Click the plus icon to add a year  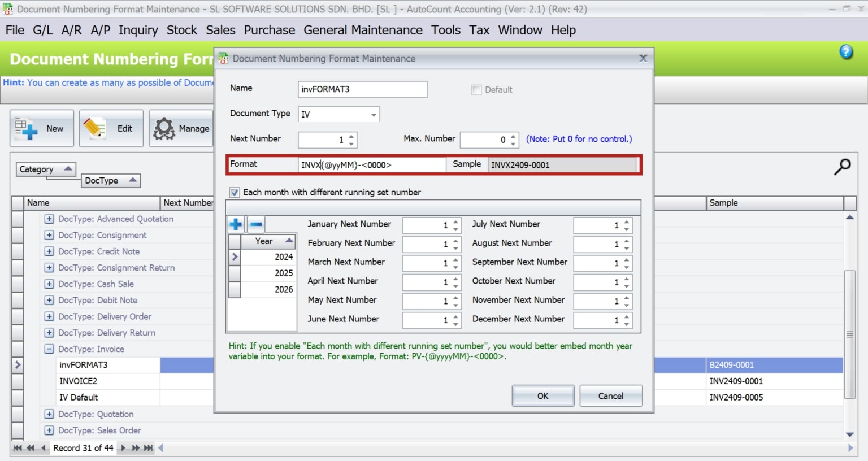[236, 224]
